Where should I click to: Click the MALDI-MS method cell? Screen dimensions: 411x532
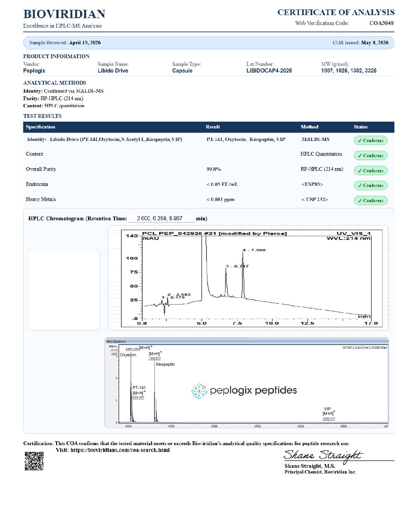pyautogui.click(x=315, y=139)
